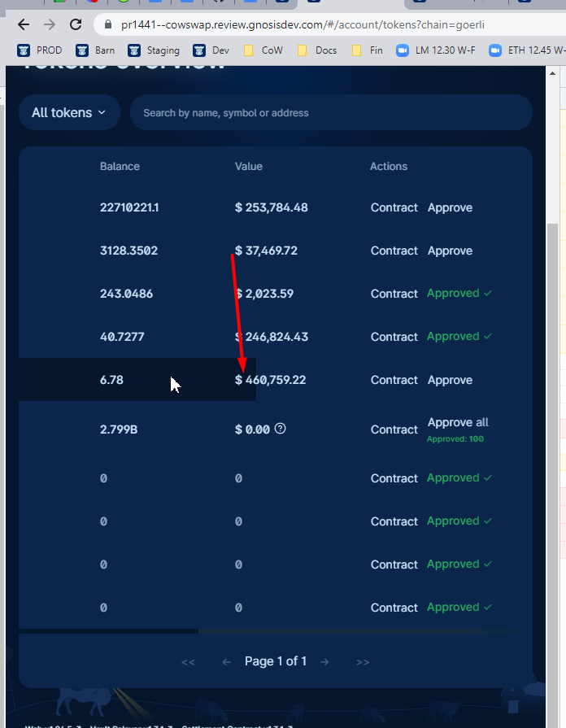This screenshot has width=566, height=728.
Task: Click Approve all for the 2.799B token
Action: pos(458,422)
